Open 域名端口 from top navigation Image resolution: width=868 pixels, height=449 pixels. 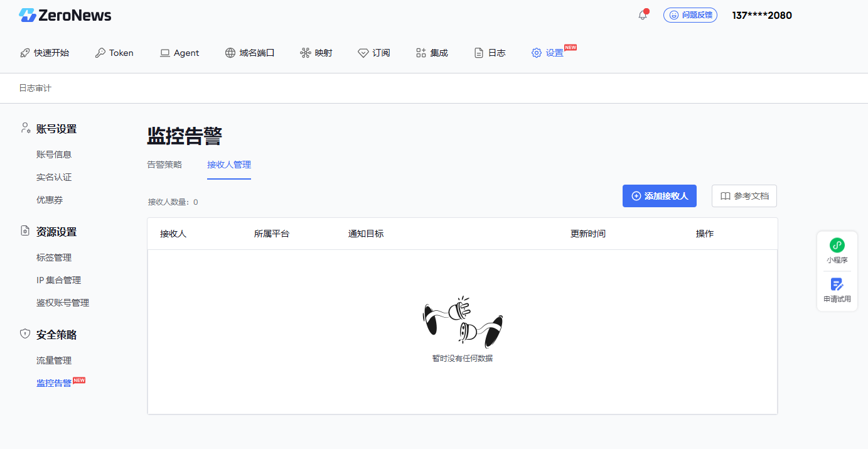(x=250, y=53)
